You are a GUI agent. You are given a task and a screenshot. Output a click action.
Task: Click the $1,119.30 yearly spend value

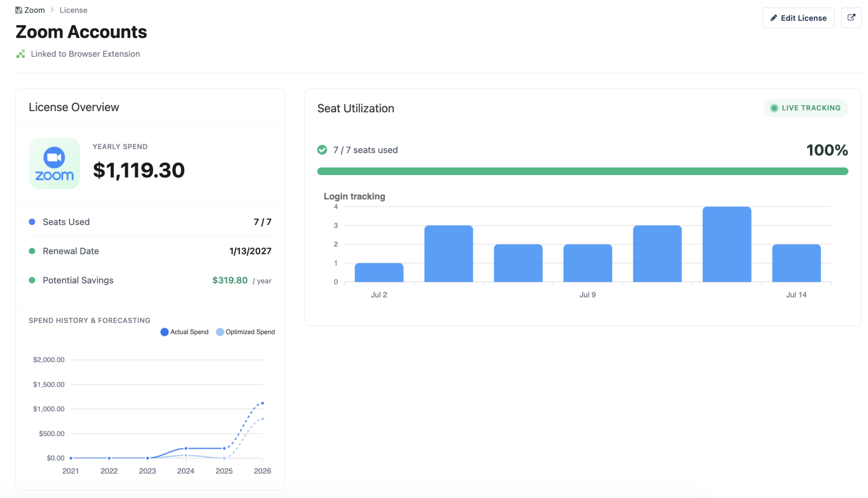point(139,170)
